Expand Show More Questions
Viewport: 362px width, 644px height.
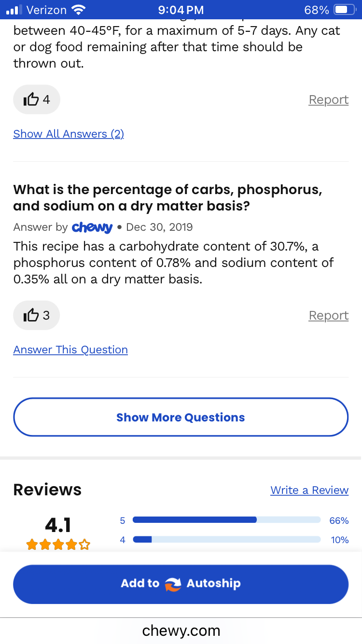(x=181, y=417)
